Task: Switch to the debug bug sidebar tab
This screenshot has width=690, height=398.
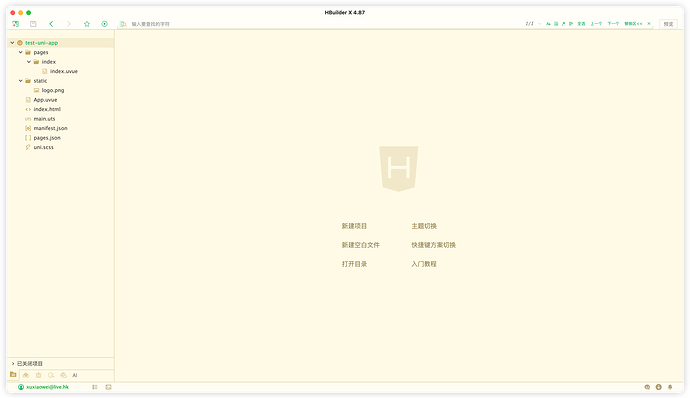Action: (38, 375)
